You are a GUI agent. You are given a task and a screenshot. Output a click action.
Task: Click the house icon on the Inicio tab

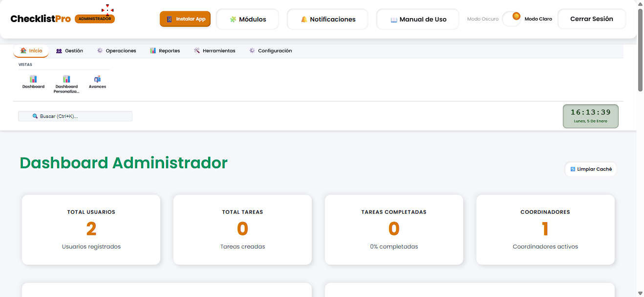(x=23, y=50)
